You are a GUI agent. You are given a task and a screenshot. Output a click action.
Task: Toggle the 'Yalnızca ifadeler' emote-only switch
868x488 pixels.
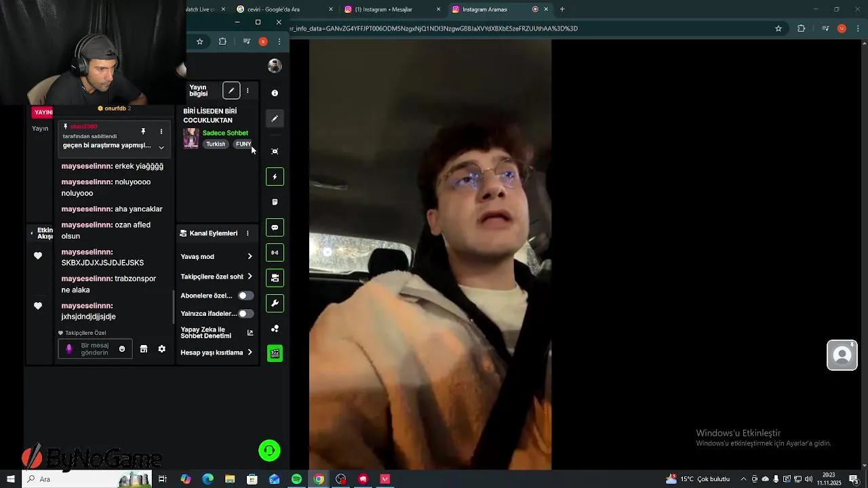click(245, 314)
